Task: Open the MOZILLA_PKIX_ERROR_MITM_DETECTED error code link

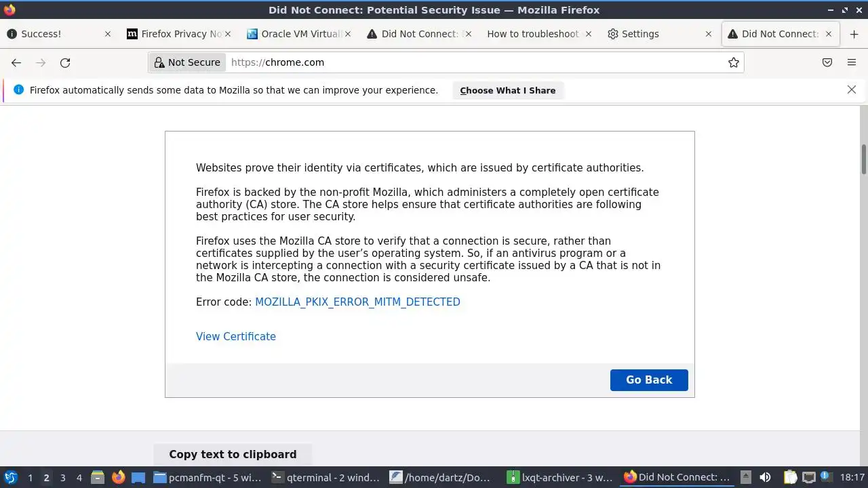Action: click(357, 302)
